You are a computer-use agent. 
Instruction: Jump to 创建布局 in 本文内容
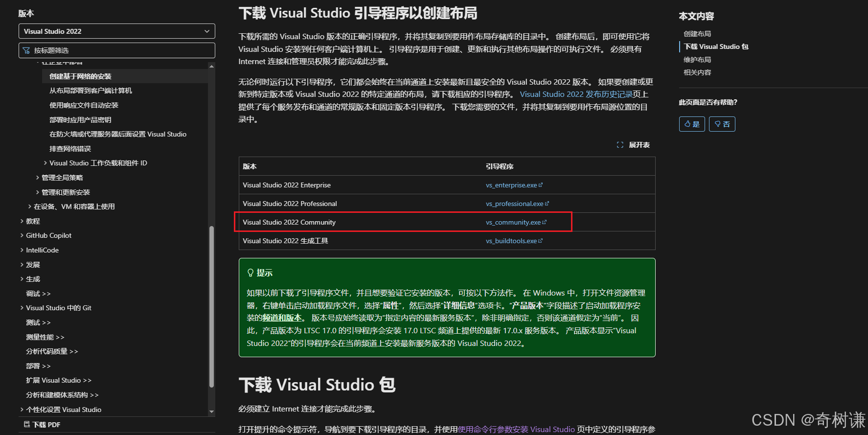pyautogui.click(x=697, y=34)
